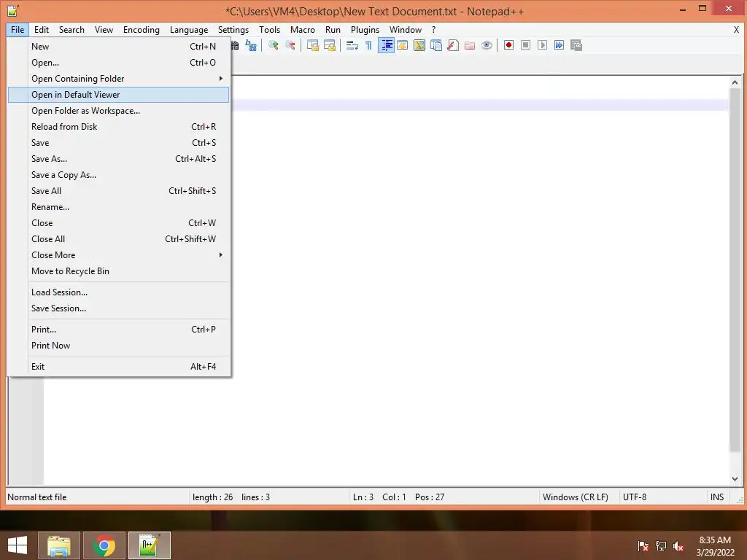The width and height of the screenshot is (747, 560).
Task: Click the Run Macro Multiple Times icon
Action: pyautogui.click(x=560, y=45)
